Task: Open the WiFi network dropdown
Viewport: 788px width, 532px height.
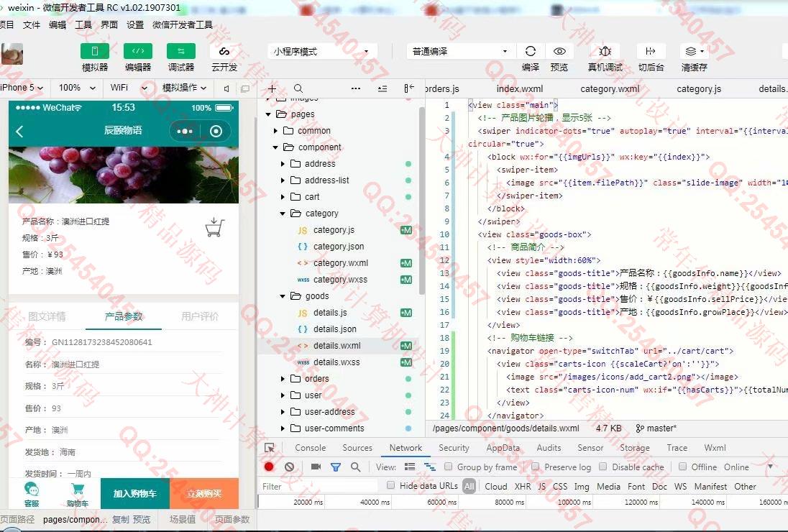Action: (129, 88)
